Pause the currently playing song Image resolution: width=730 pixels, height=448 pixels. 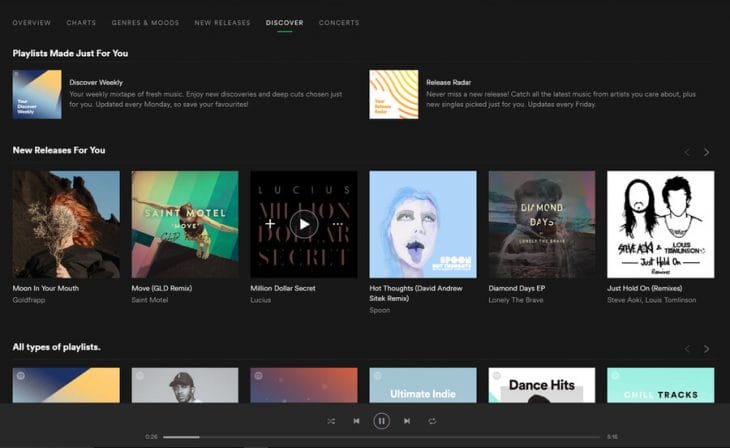[x=381, y=421]
